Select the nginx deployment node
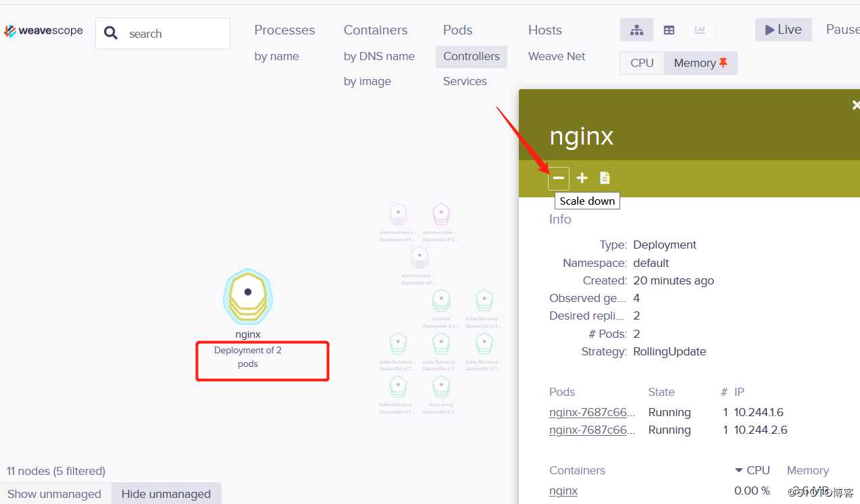Image resolution: width=860 pixels, height=504 pixels. pos(248,297)
